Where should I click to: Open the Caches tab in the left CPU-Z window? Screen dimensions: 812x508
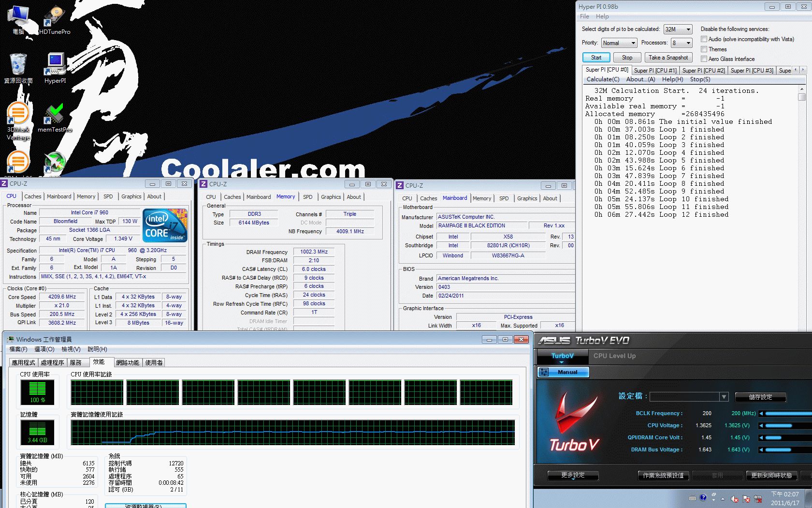point(33,196)
